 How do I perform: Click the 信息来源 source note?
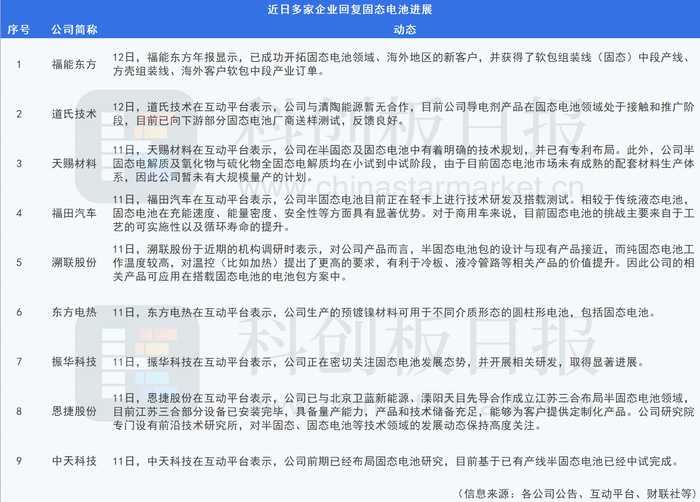click(577, 494)
